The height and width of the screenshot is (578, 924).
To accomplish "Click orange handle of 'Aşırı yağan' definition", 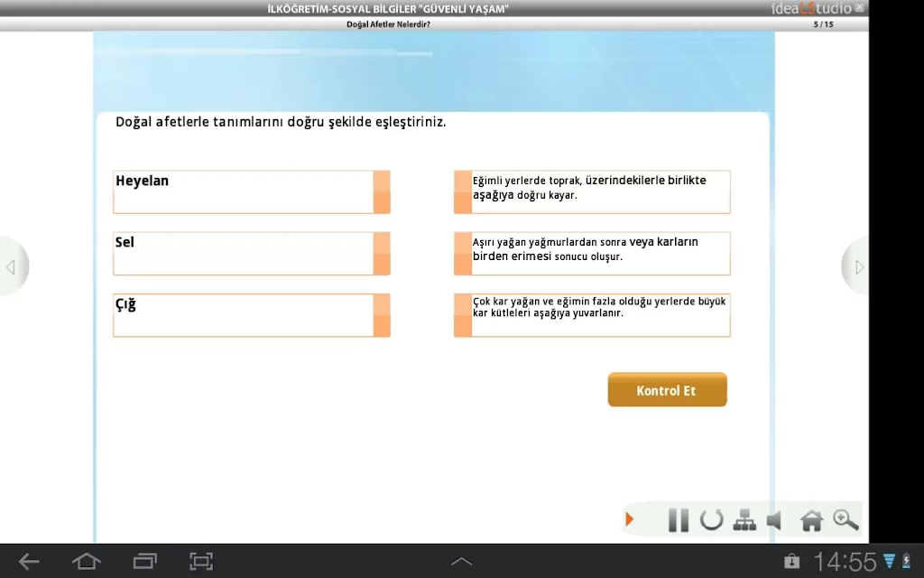I will coord(463,254).
